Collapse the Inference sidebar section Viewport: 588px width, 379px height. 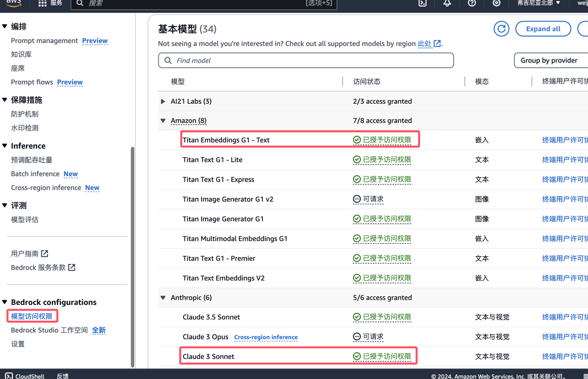coord(5,145)
